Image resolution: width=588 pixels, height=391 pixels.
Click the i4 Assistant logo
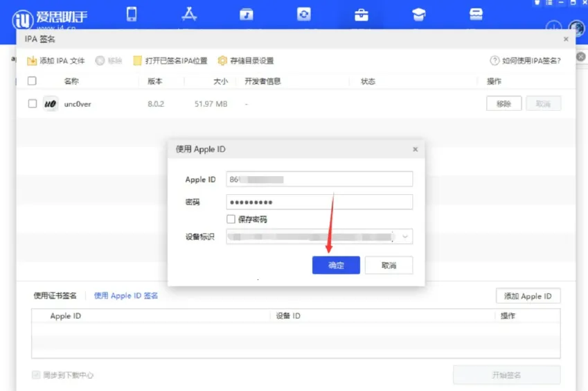pos(49,19)
